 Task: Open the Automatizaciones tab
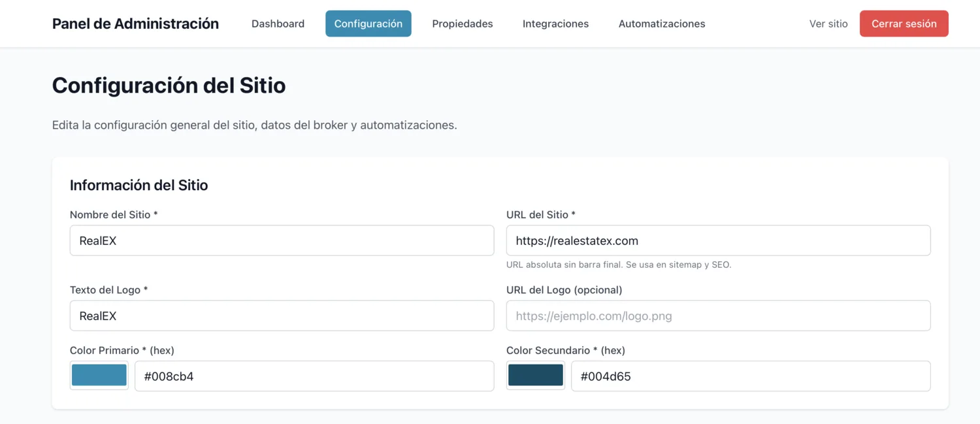click(662, 24)
